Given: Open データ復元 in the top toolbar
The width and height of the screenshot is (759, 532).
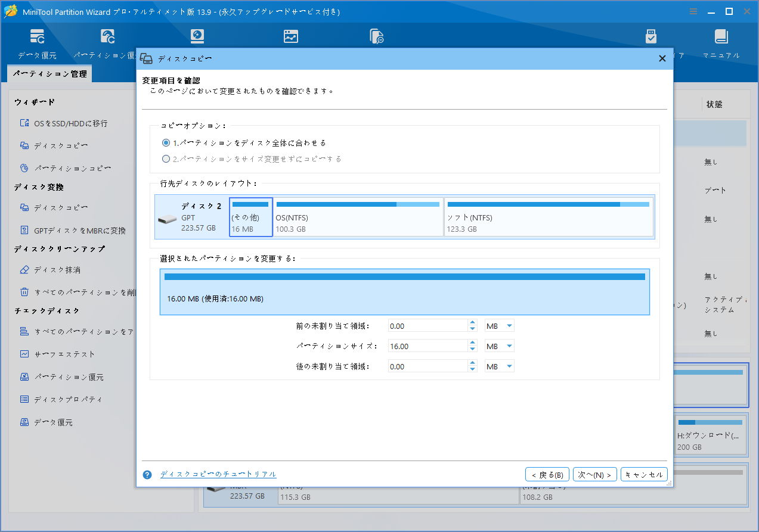Looking at the screenshot, I should click(37, 43).
